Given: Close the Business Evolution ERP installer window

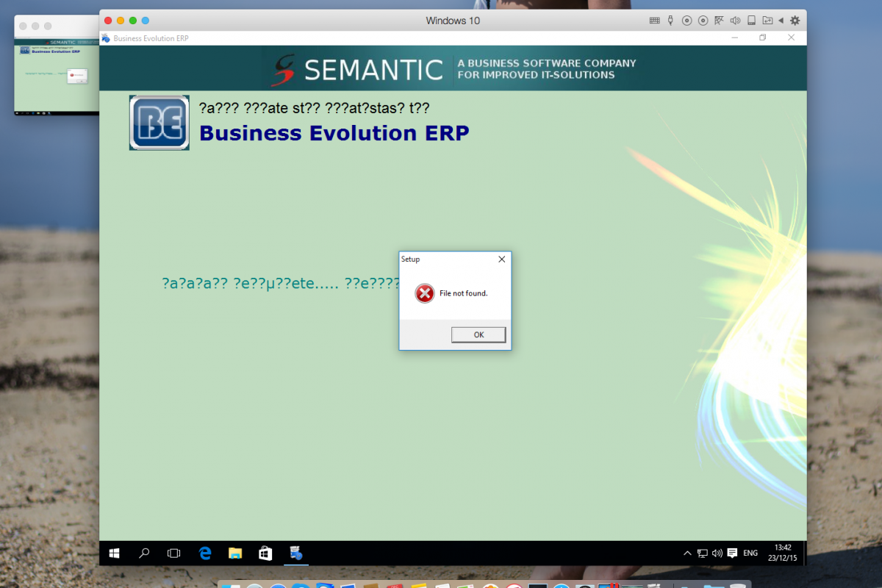Looking at the screenshot, I should click(x=792, y=37).
